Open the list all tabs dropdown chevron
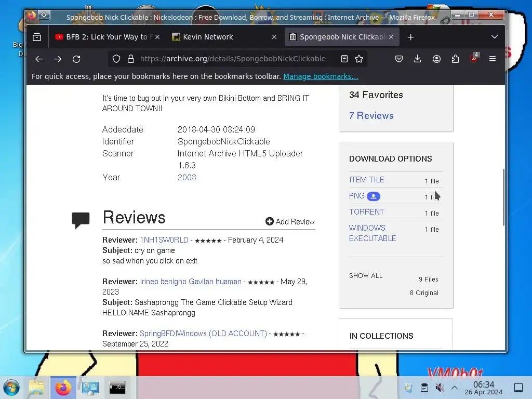The width and height of the screenshot is (532, 399). (x=495, y=37)
